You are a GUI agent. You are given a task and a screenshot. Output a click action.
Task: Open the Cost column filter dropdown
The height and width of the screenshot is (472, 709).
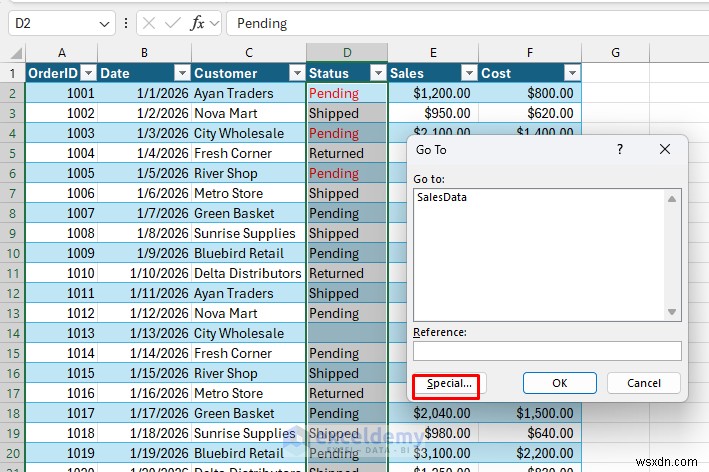572,73
